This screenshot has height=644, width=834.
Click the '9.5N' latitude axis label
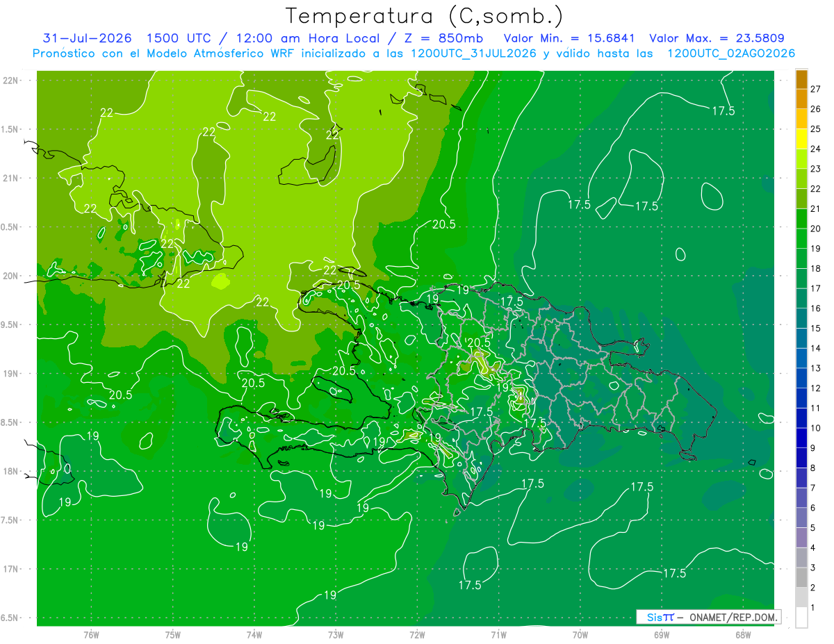(10, 324)
